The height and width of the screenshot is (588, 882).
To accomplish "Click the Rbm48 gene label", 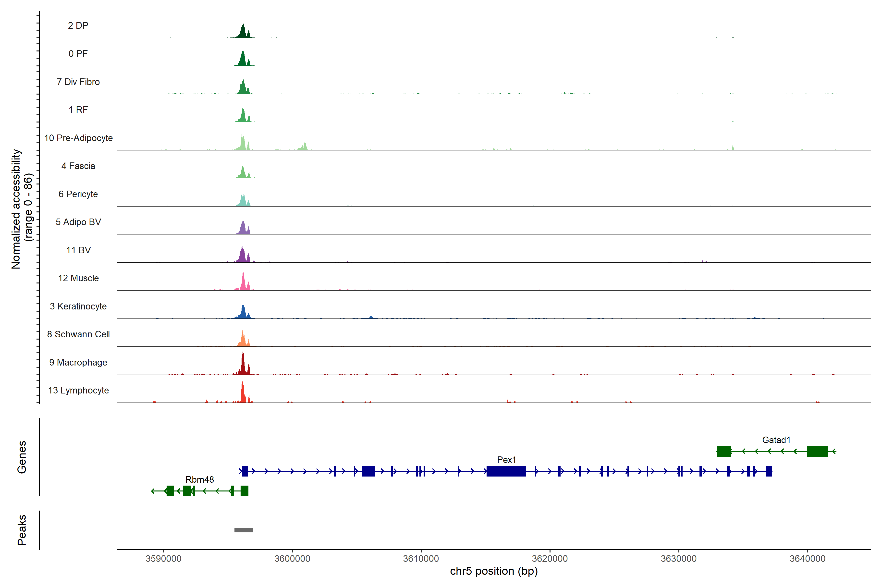I will [199, 479].
